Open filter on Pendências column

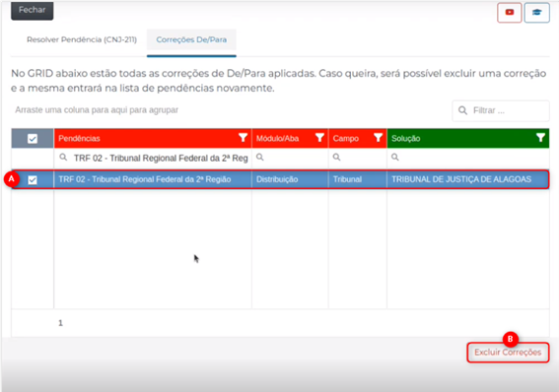[x=243, y=138]
